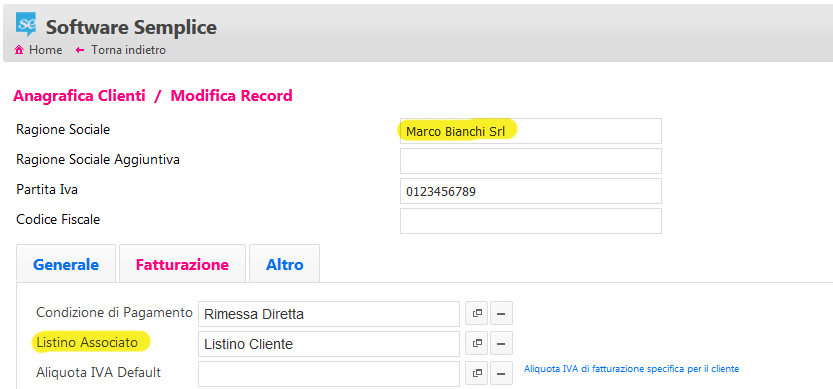
Task: Clear Aliquota IVA Default with minus button
Action: 501,374
